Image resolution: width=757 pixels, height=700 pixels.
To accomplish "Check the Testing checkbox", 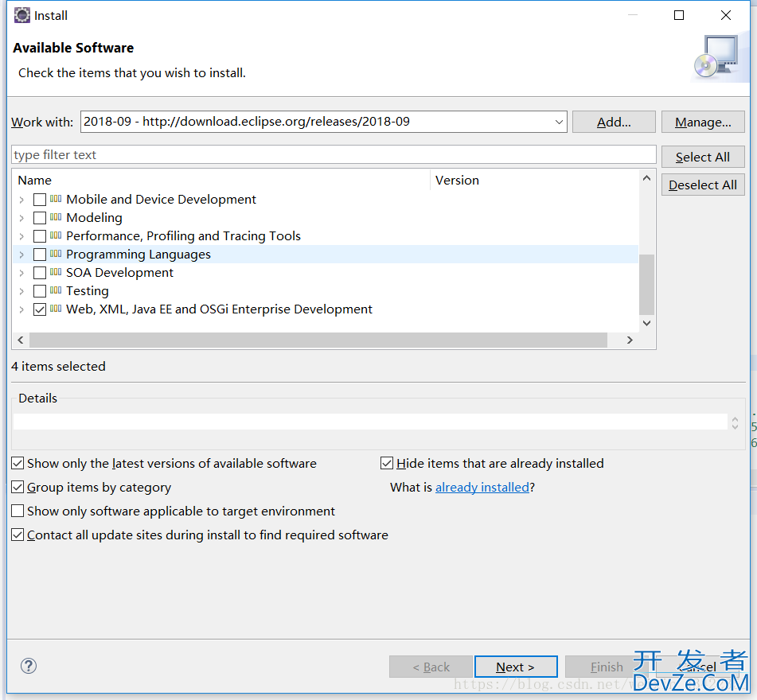I will pos(40,291).
